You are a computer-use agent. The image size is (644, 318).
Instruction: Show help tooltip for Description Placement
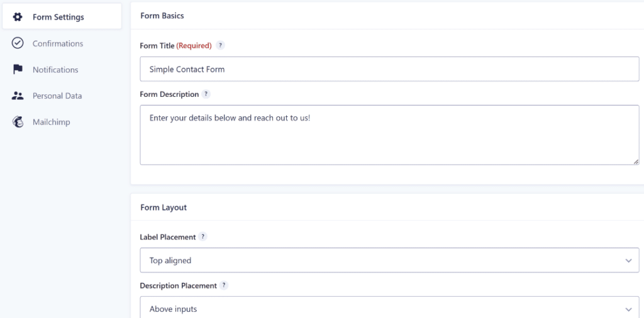[x=223, y=285]
